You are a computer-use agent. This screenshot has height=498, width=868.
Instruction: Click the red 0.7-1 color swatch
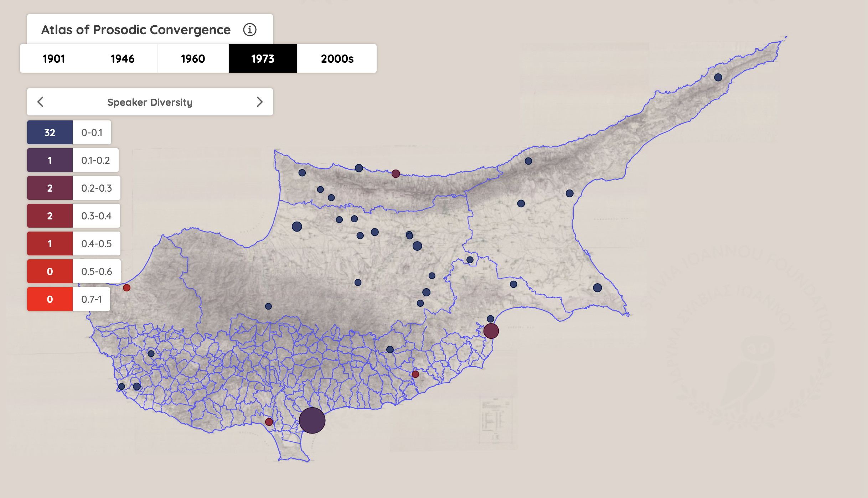pyautogui.click(x=50, y=299)
